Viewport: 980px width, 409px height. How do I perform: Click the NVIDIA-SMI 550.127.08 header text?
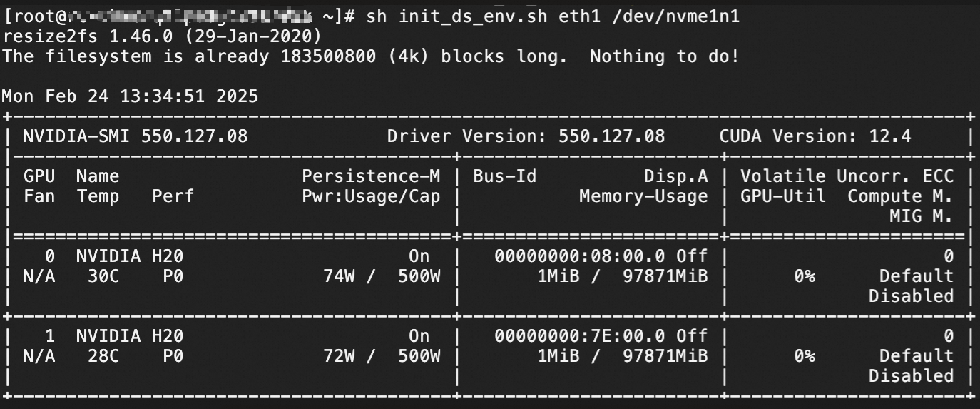136,136
